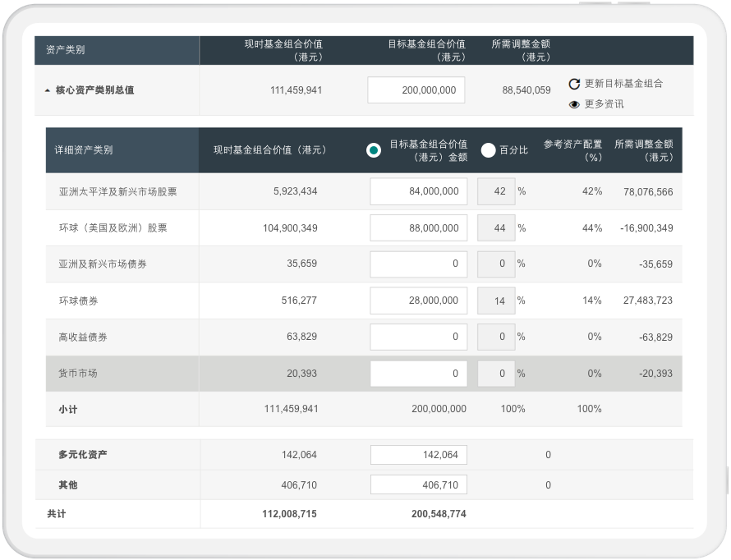The height and width of the screenshot is (560, 731).
Task: Click the current value 516,277
Action: (299, 301)
